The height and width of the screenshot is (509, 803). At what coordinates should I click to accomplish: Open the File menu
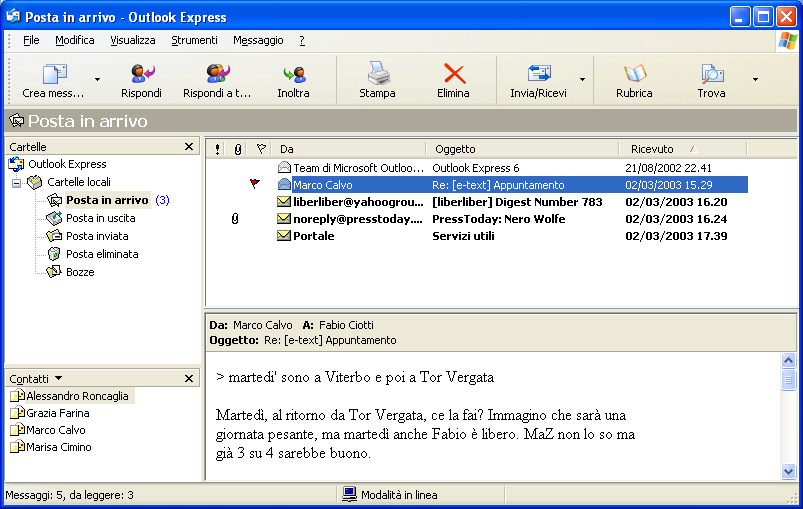[x=31, y=40]
